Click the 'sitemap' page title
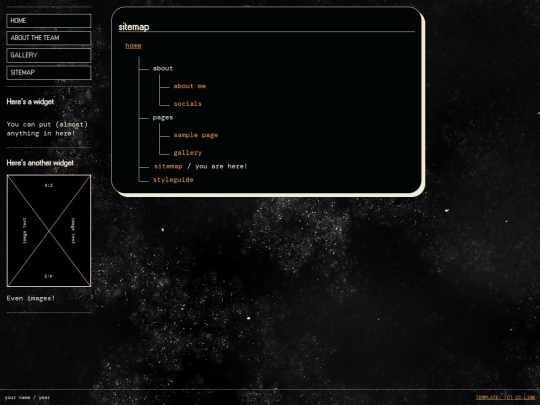This screenshot has width=540, height=405. (x=134, y=27)
